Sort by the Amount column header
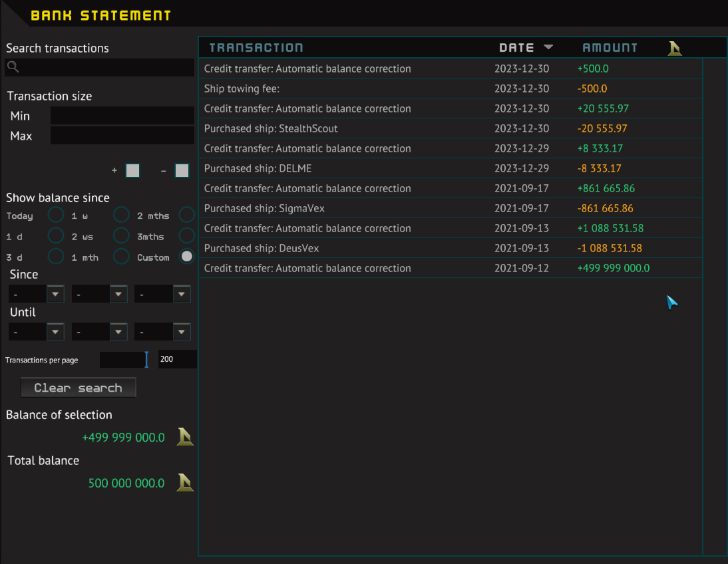Image resolution: width=728 pixels, height=564 pixels. pyautogui.click(x=610, y=48)
